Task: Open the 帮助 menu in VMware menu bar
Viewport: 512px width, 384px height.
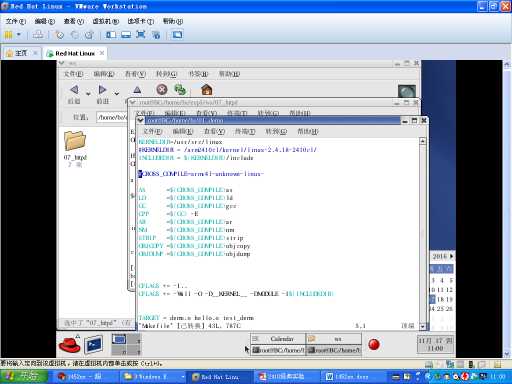Action: coord(173,21)
